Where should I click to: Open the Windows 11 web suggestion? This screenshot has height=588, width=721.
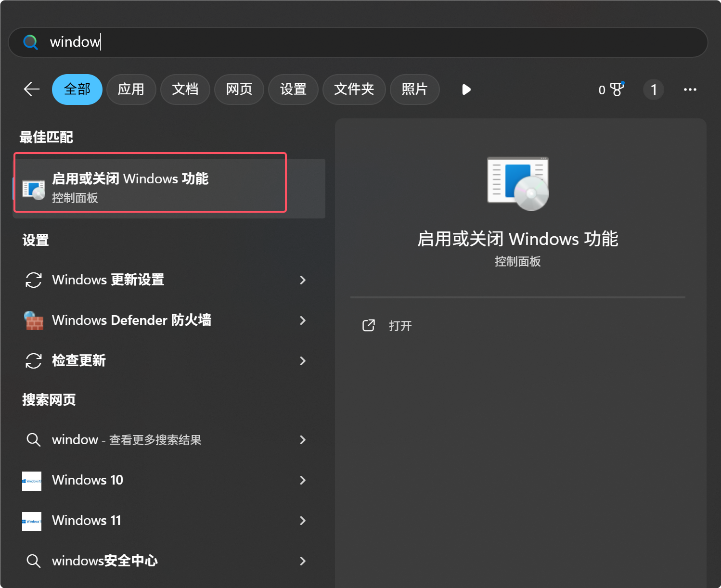tap(169, 521)
